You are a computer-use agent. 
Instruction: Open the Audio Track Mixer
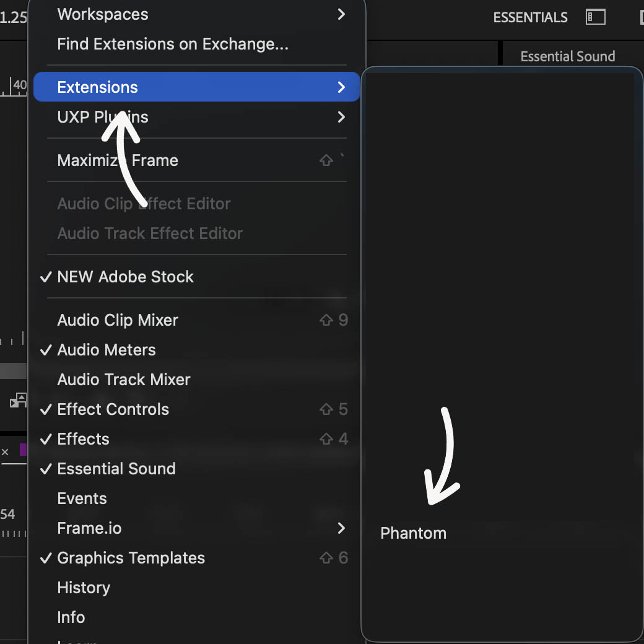(123, 379)
